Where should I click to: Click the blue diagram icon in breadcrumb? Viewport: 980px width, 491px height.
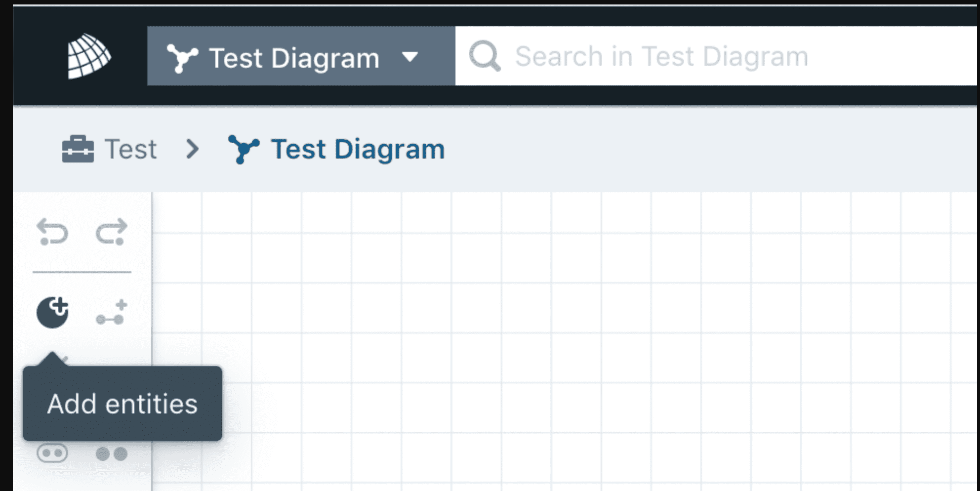tap(244, 149)
